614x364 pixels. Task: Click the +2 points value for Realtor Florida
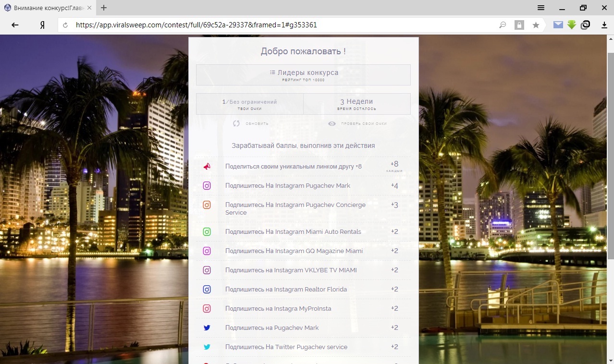[394, 290]
